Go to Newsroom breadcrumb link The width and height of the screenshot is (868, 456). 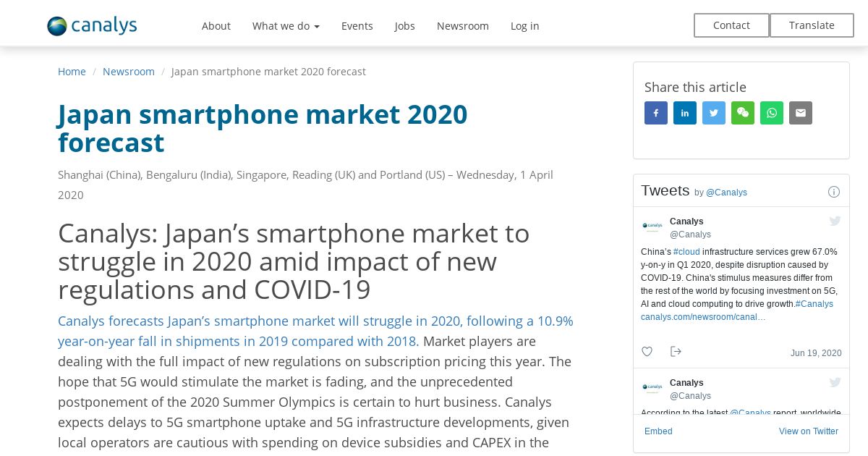129,72
